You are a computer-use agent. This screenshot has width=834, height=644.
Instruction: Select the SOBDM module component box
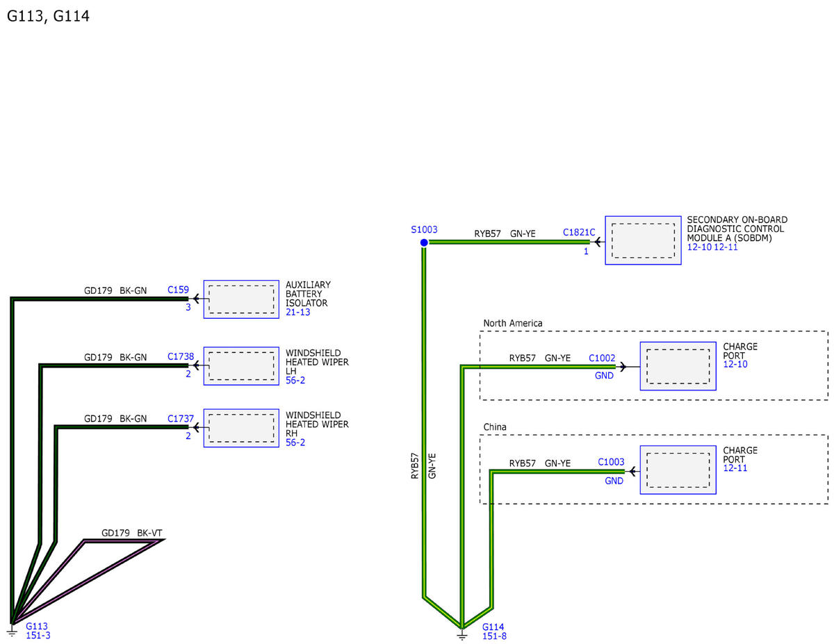point(643,240)
